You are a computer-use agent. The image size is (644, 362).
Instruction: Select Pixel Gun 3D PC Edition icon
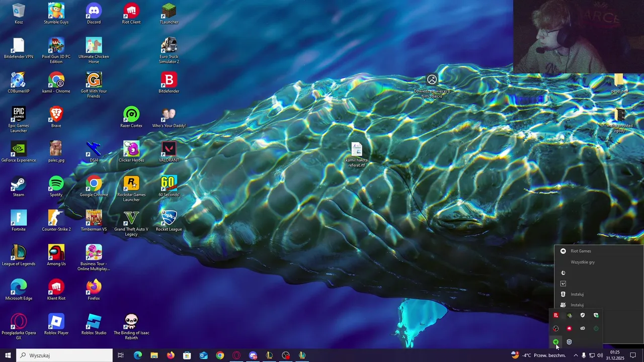point(56,51)
